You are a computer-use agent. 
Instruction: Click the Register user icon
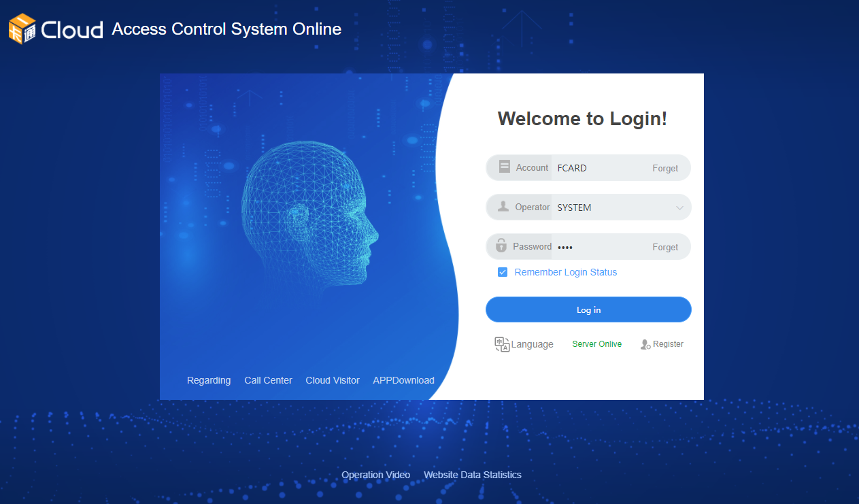(x=645, y=345)
